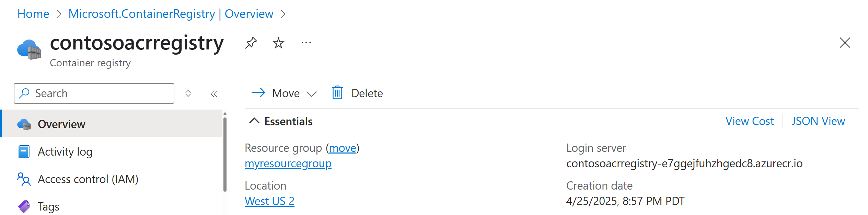Select Tags in the left menu

tap(48, 206)
